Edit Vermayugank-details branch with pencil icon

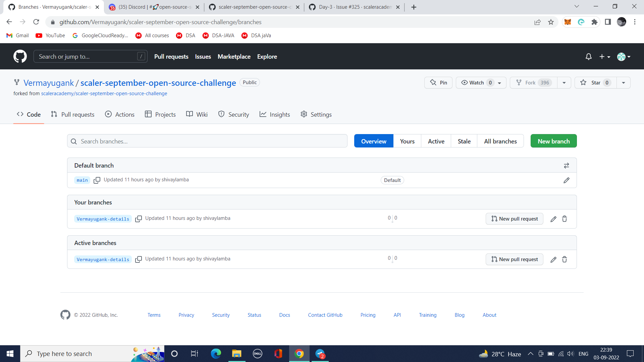click(553, 219)
